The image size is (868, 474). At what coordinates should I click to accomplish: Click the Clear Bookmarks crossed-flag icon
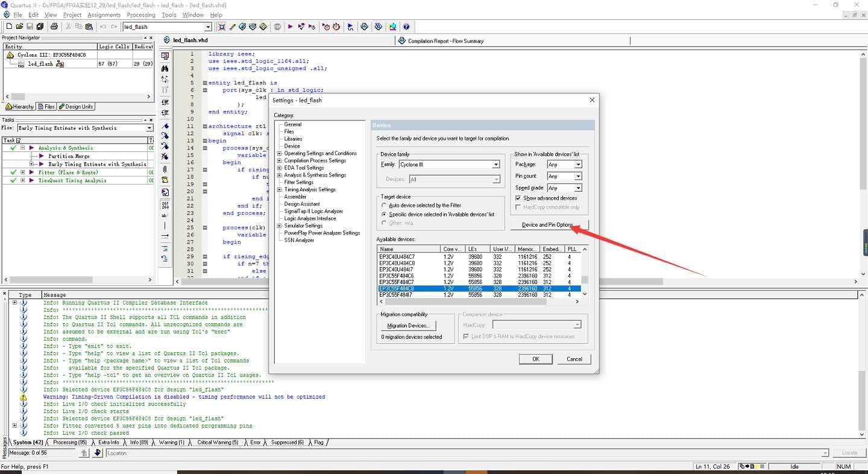(165, 156)
